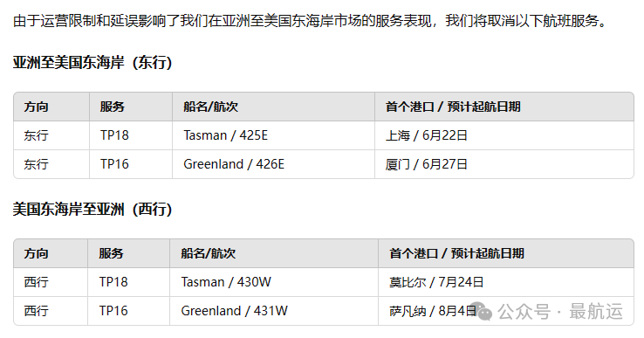Select the 厦门 / 6月27日 cell

(x=504, y=164)
